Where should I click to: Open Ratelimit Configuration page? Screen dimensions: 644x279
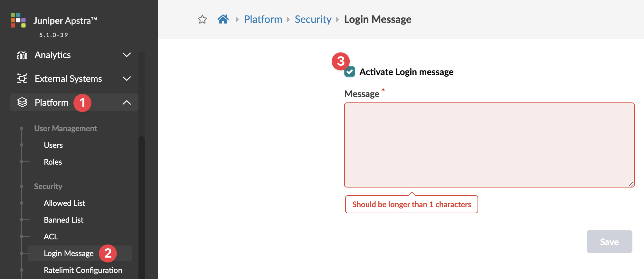pyautogui.click(x=83, y=270)
